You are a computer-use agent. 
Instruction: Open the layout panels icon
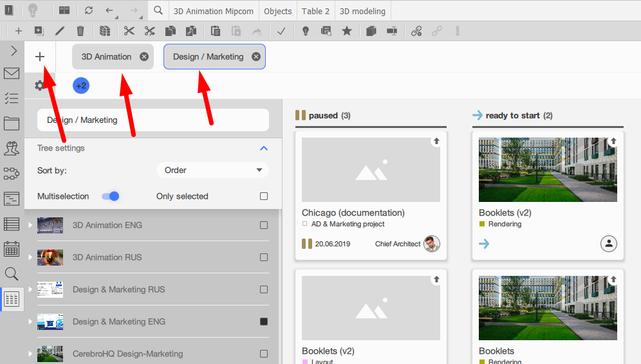click(x=64, y=11)
